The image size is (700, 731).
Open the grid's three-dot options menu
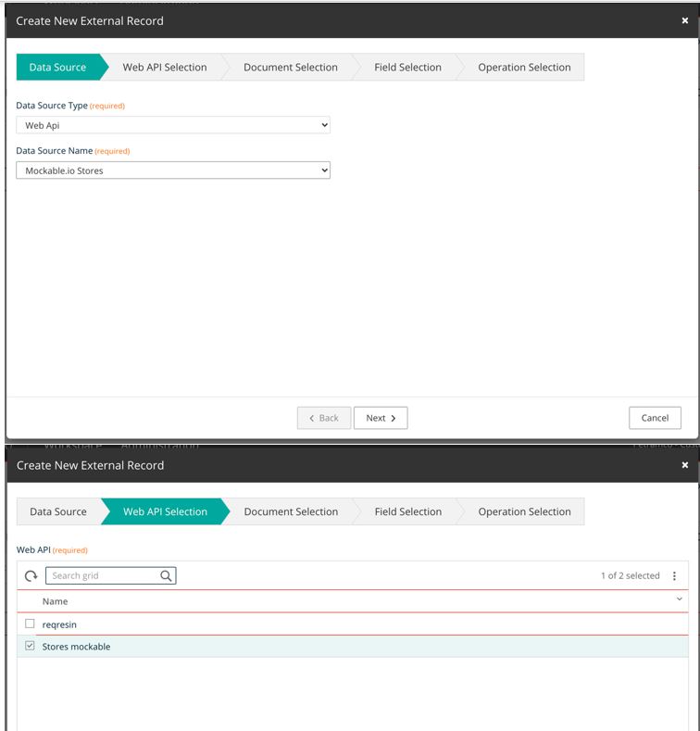click(x=674, y=576)
